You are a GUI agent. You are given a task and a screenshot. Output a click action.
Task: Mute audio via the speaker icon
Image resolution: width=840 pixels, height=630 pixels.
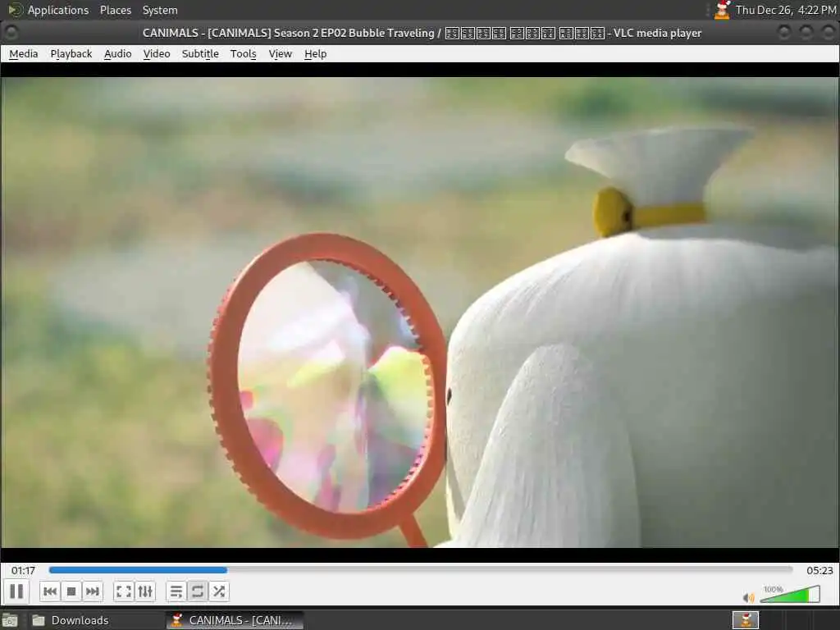pos(748,597)
